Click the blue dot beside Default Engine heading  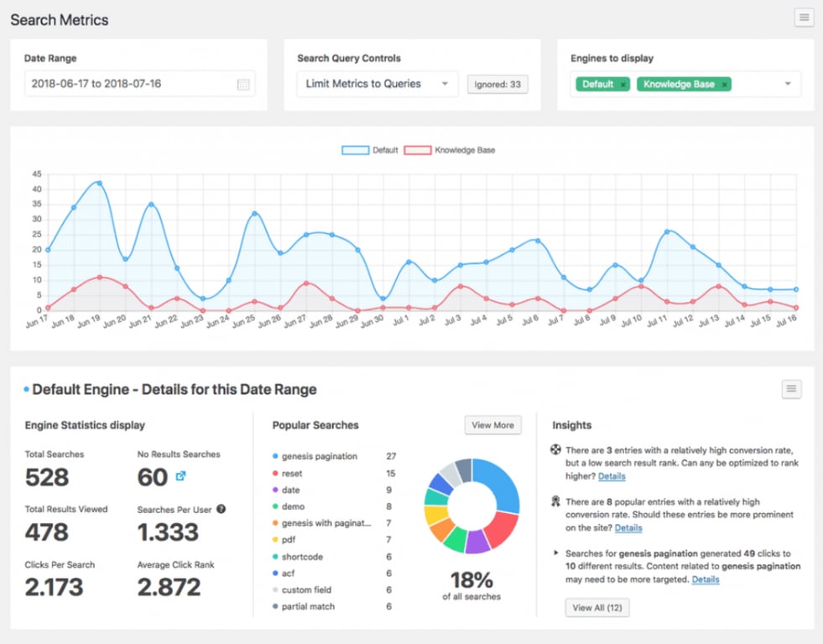(26, 388)
